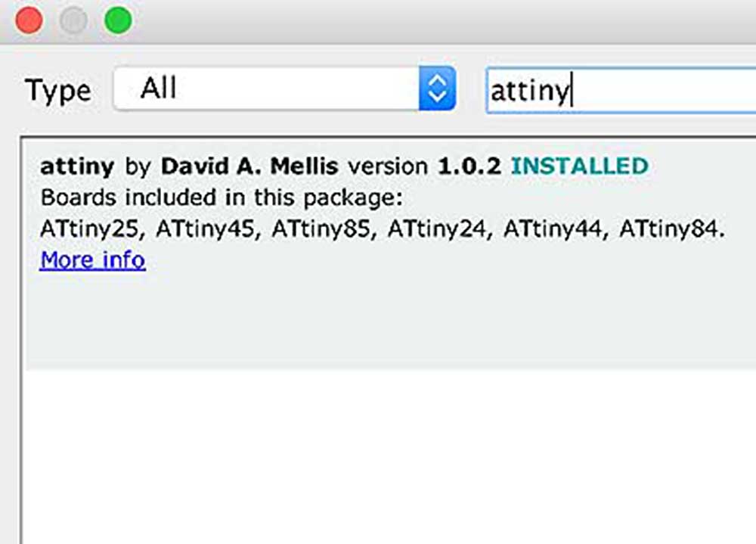Click the green "INSTALLED" status label
Image resolution: width=756 pixels, height=544 pixels.
click(x=580, y=166)
